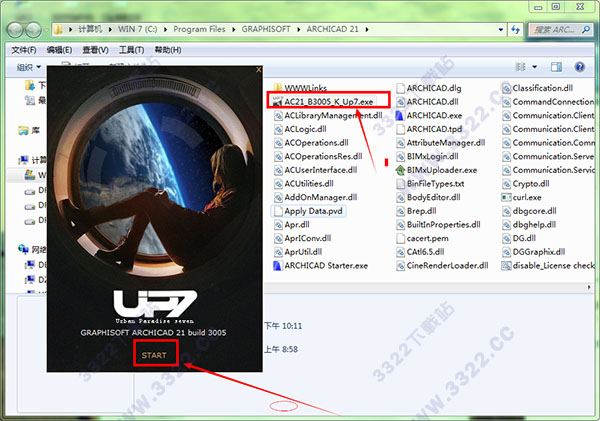Select the AprIConv.dll file
Screen dimensions: 600x421
[303, 238]
